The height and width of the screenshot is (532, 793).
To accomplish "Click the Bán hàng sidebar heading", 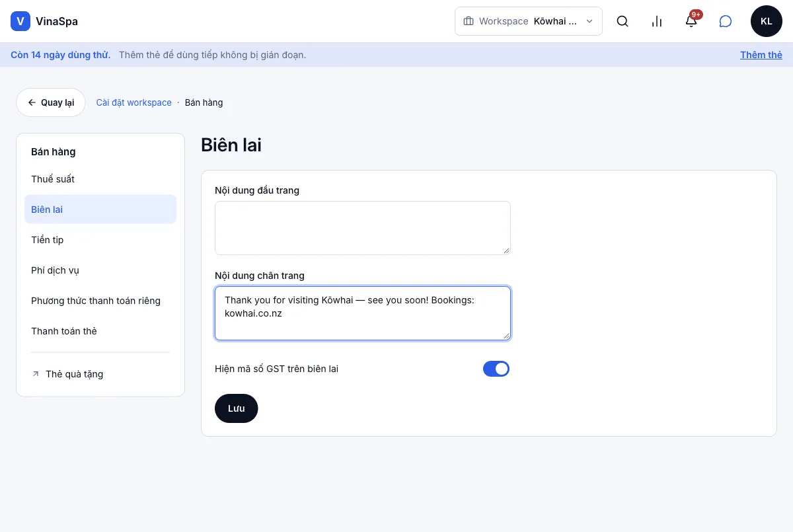I will tap(54, 152).
